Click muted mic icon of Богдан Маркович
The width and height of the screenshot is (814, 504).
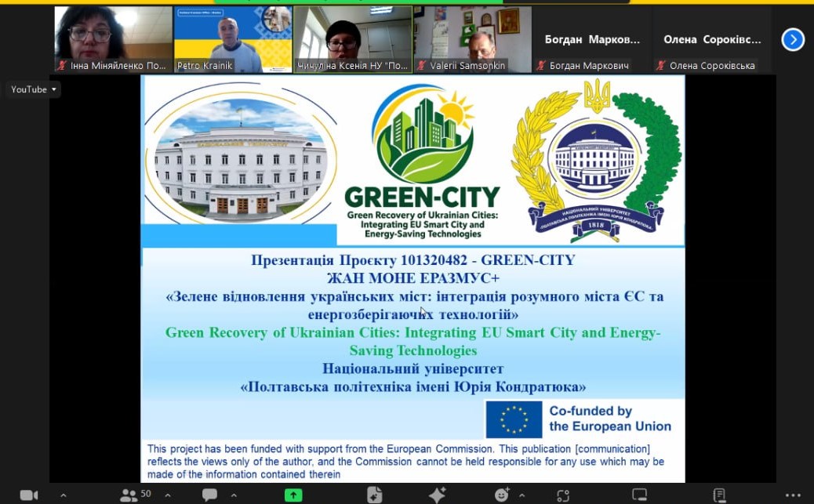click(541, 65)
